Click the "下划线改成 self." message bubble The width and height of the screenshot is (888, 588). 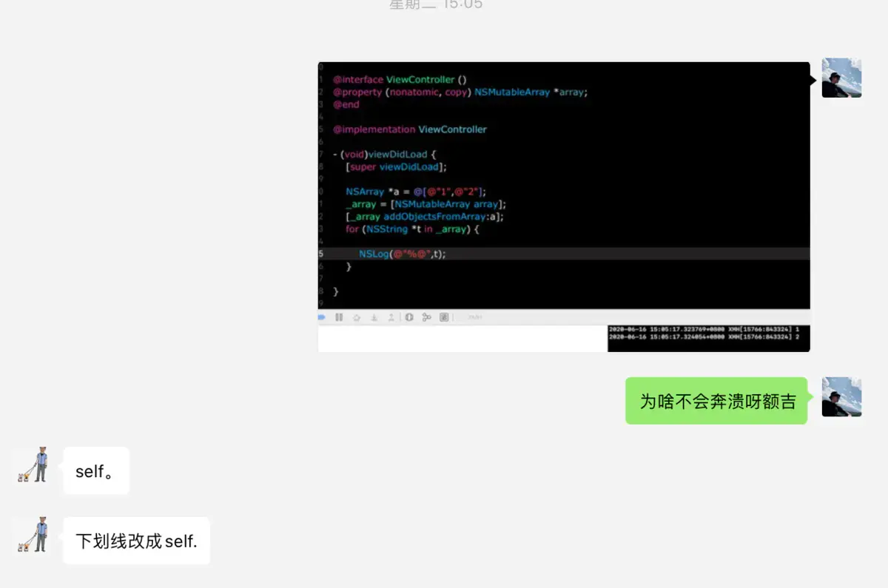tap(136, 541)
